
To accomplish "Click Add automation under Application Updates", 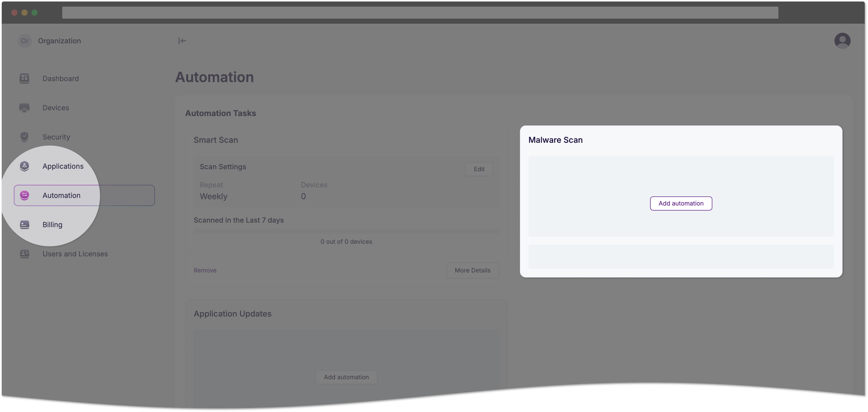I will 346,377.
